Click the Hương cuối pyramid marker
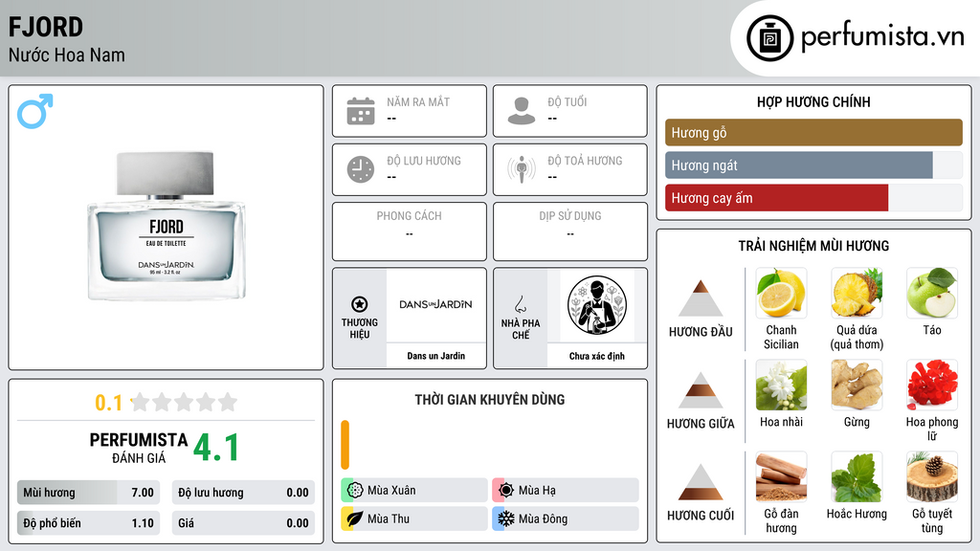Screen dimensions: 980x551 tap(701, 482)
